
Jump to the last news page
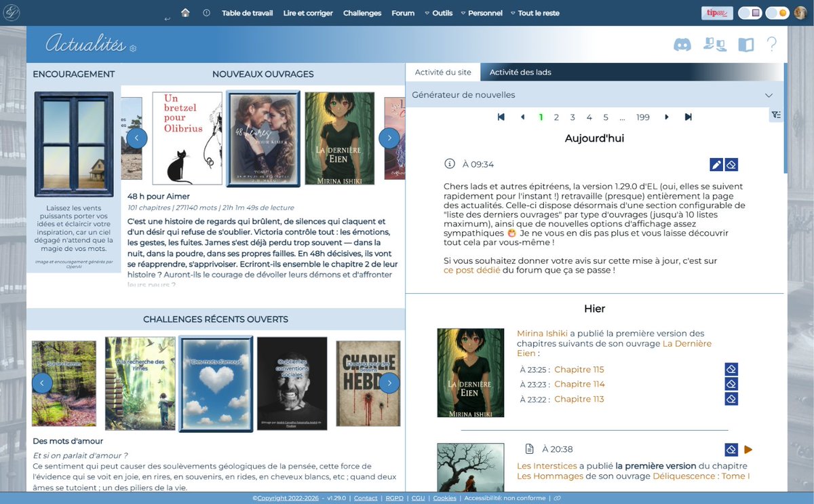(x=688, y=117)
